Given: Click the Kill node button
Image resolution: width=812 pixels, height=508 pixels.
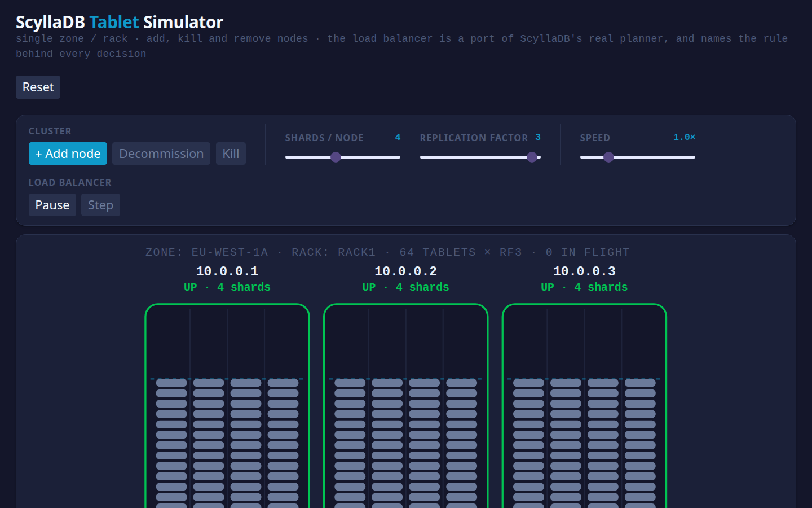Looking at the screenshot, I should point(231,154).
